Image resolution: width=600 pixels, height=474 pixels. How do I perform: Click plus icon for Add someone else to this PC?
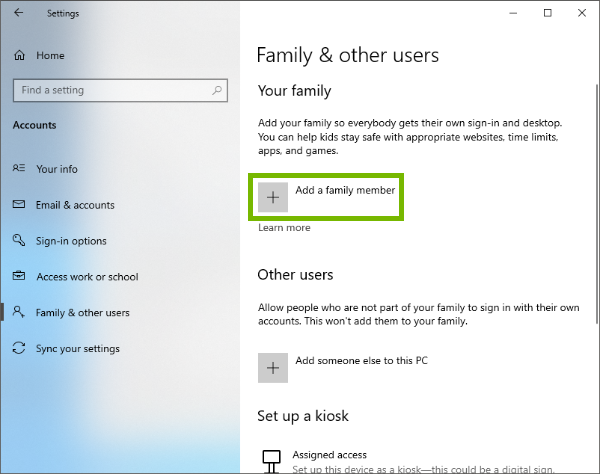[273, 368]
